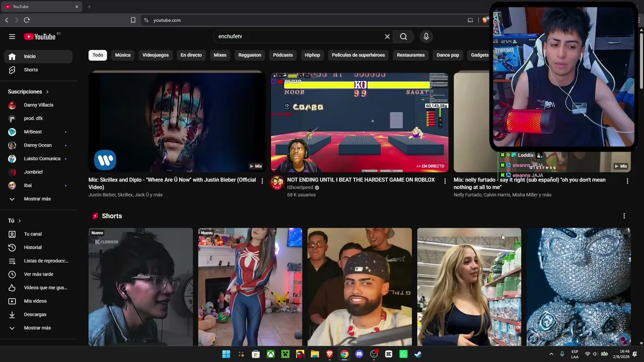The image size is (644, 362).
Task: Open File Explorer from the taskbar
Action: [315, 354]
